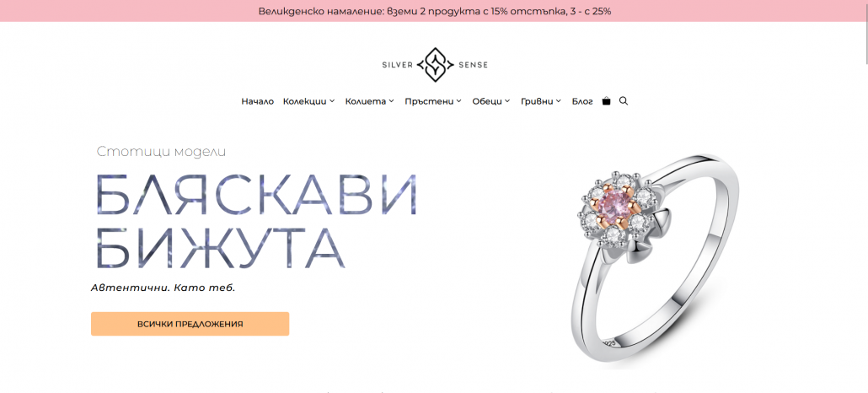Go to the Начало menu item

coord(257,101)
